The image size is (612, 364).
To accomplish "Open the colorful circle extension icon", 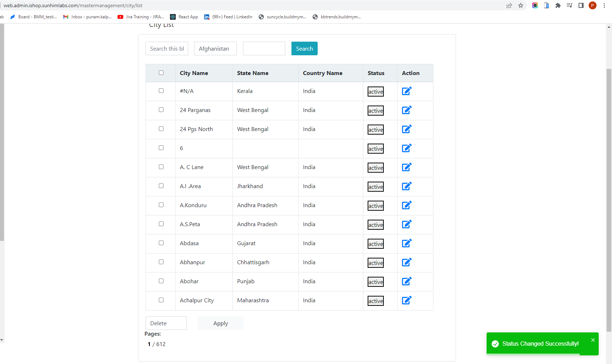I will (x=535, y=5).
